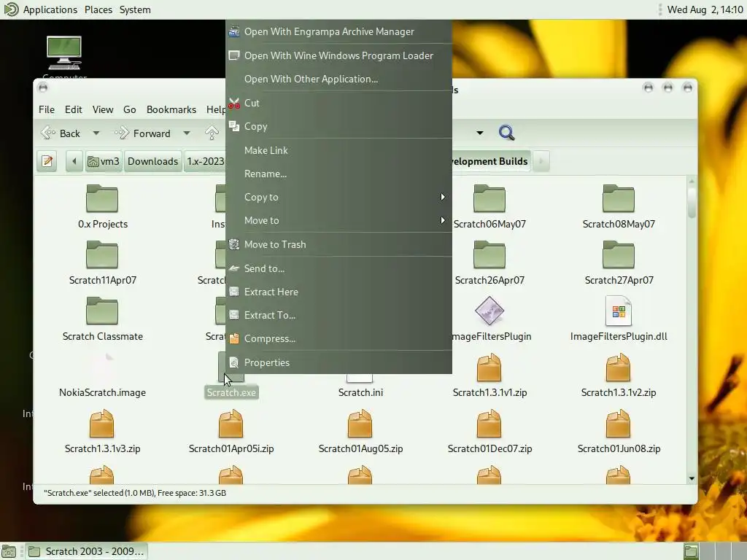
Task: Select the Scratch27Apr07 folder
Action: (619, 254)
